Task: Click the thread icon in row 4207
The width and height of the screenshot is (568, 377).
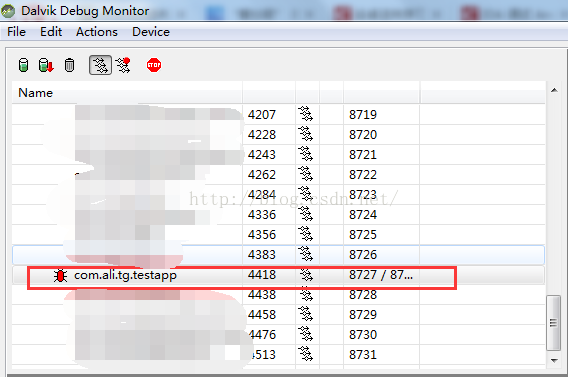Action: [306, 114]
